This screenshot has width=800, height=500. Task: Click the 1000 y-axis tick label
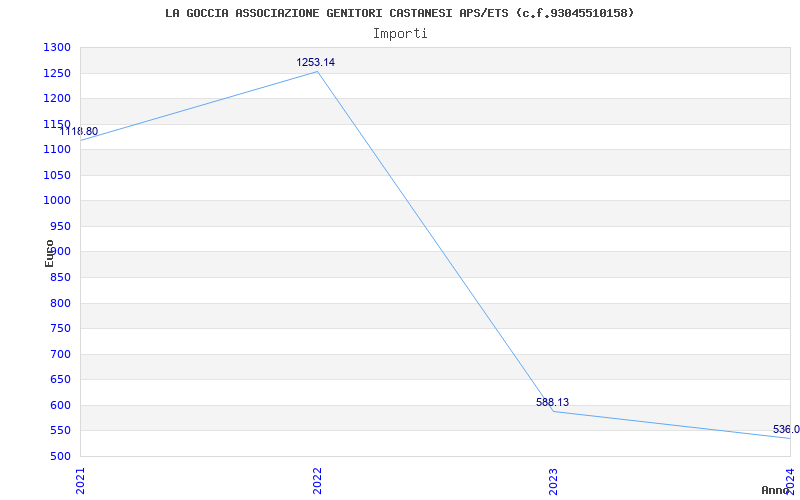[x=57, y=201]
